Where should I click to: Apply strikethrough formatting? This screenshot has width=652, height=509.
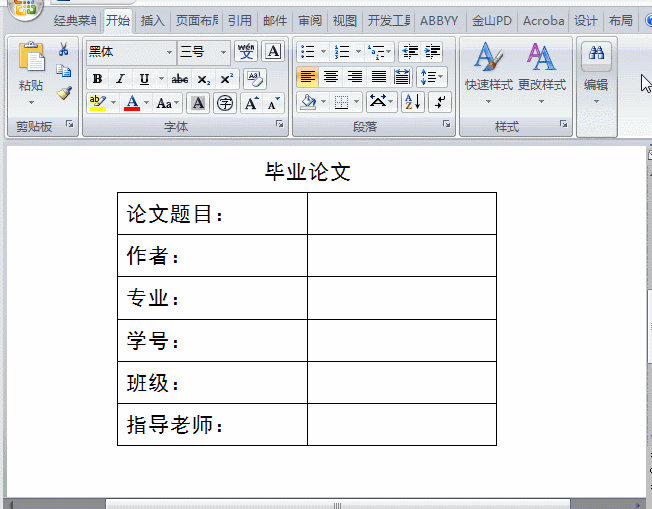click(180, 79)
